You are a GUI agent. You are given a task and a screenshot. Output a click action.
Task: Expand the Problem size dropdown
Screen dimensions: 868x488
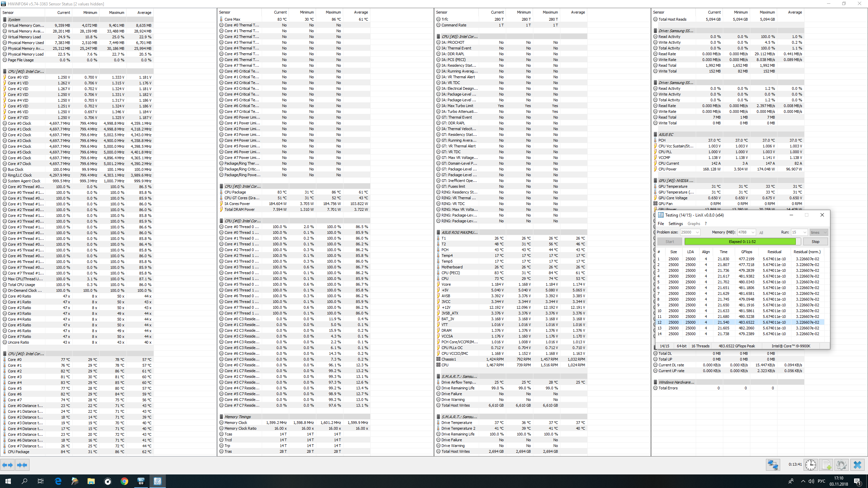[697, 232]
